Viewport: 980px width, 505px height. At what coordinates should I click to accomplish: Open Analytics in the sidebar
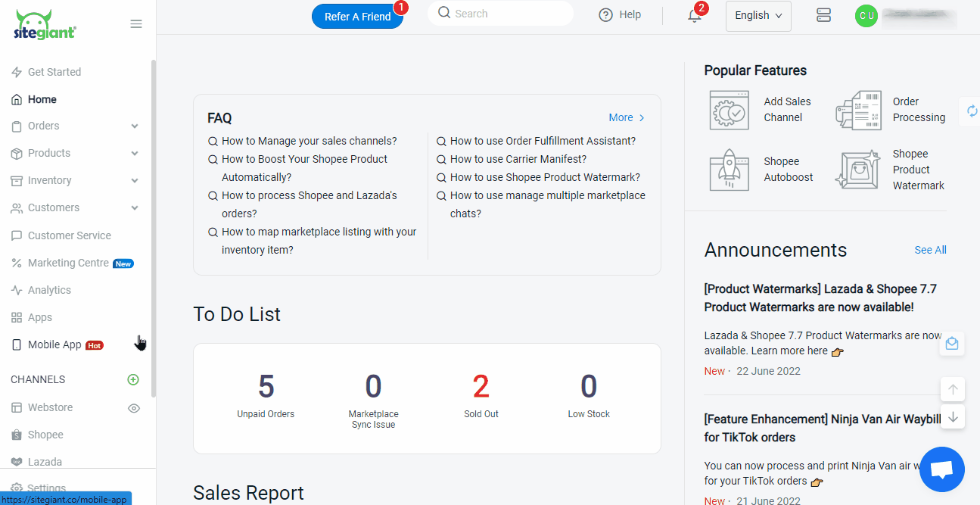49,291
